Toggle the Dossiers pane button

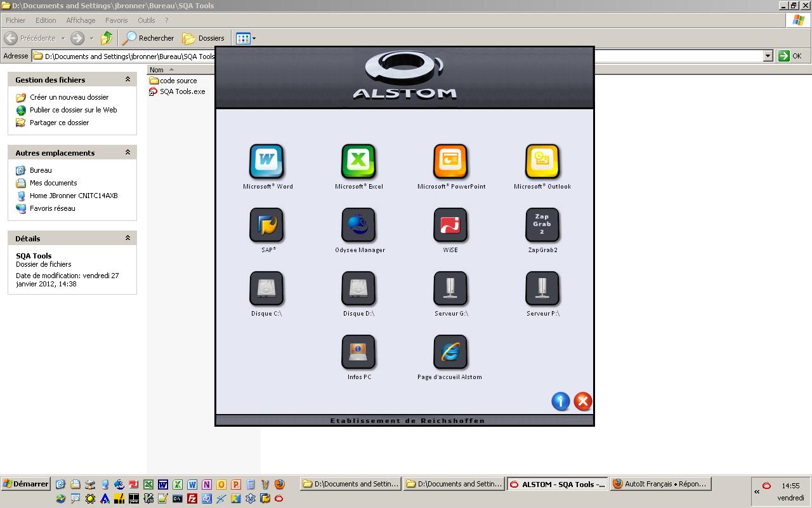204,38
